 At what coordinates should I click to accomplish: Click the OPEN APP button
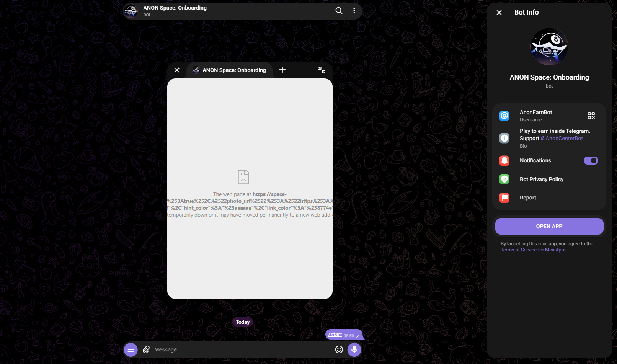pos(549,226)
